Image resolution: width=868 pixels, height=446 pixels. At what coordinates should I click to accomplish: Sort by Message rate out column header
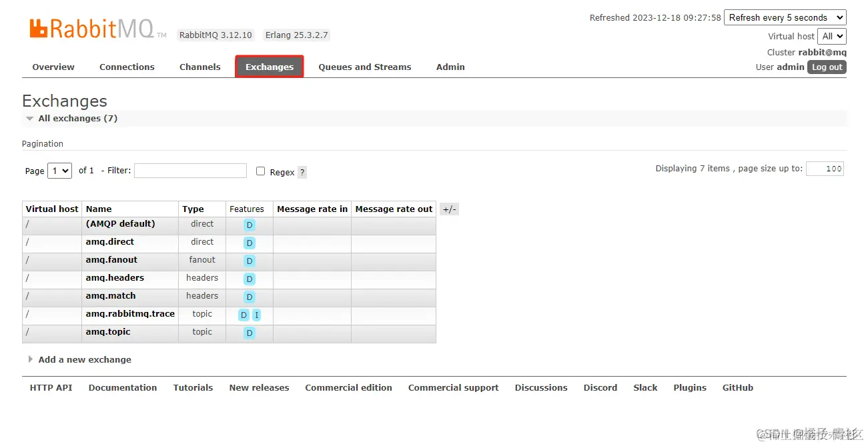coord(394,209)
